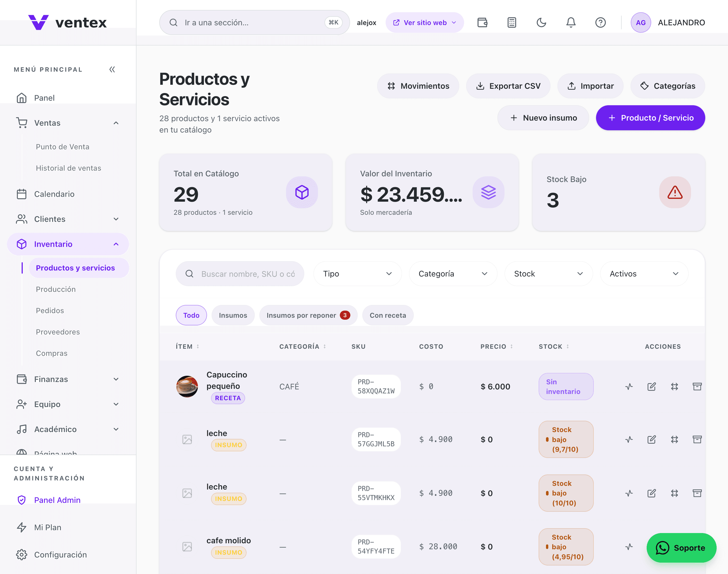This screenshot has height=574, width=728.
Task: Open Punto de Venta
Action: [x=63, y=147]
